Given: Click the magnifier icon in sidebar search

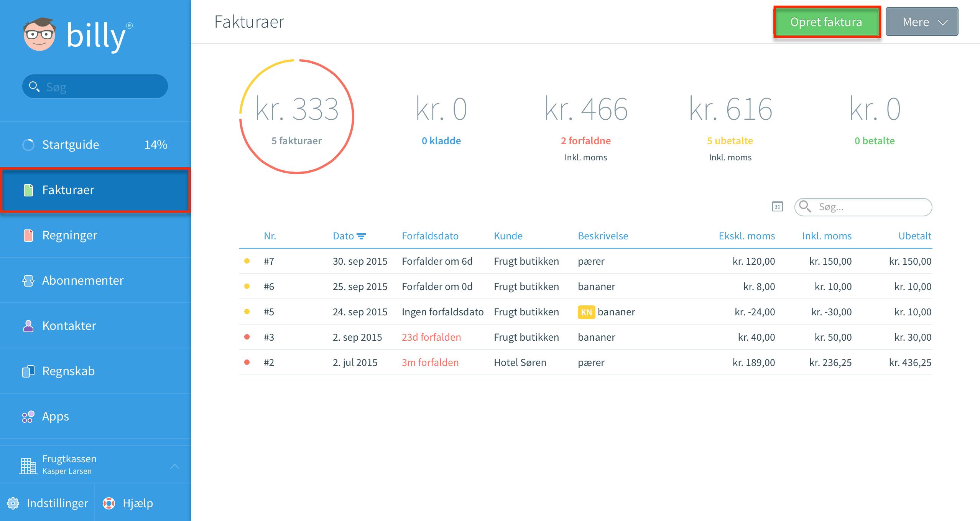Looking at the screenshot, I should pos(35,87).
